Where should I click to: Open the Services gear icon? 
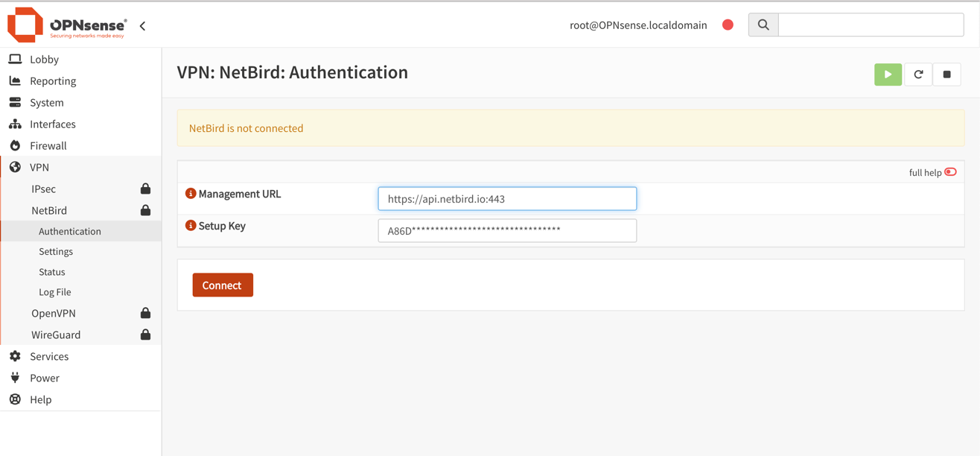[15, 356]
